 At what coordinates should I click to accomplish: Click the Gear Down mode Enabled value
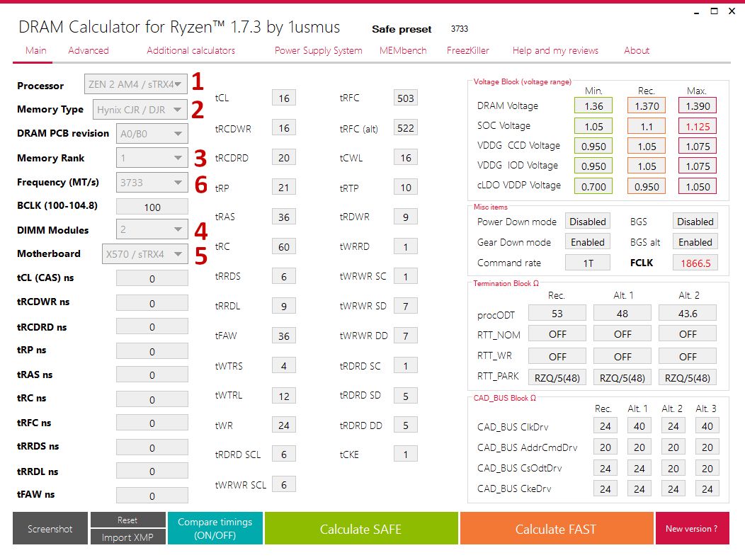point(588,242)
